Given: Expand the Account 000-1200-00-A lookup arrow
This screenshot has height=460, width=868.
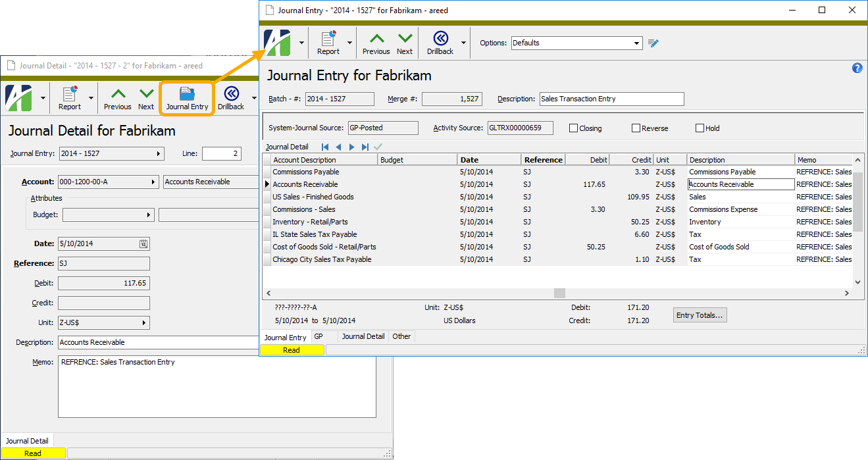Looking at the screenshot, I should coord(154,182).
